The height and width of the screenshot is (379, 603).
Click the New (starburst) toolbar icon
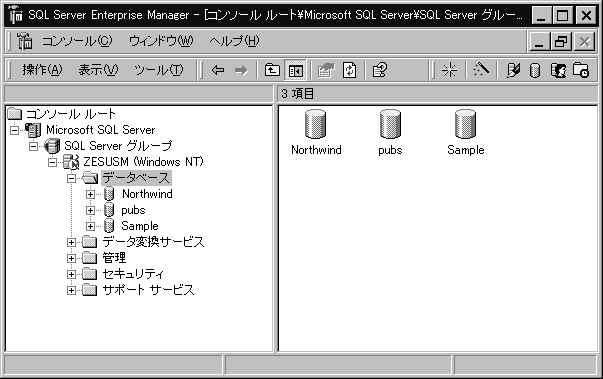tap(449, 70)
